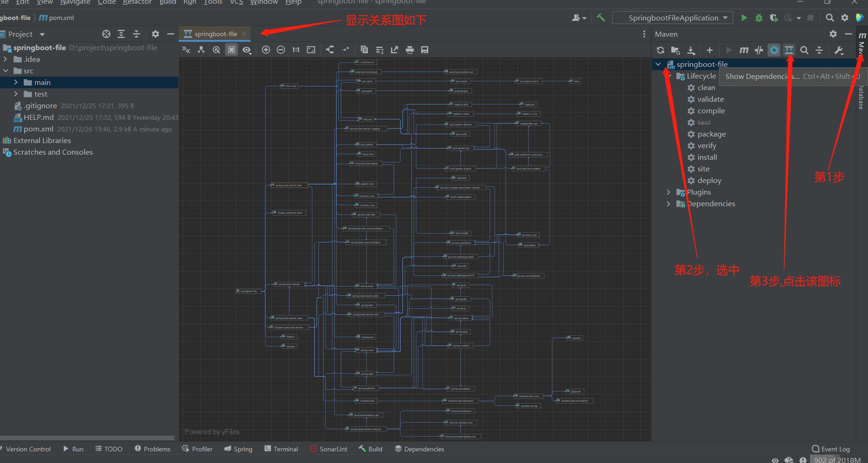This screenshot has height=463, width=868.
Task: Download sources and documentation icon
Action: [691, 50]
